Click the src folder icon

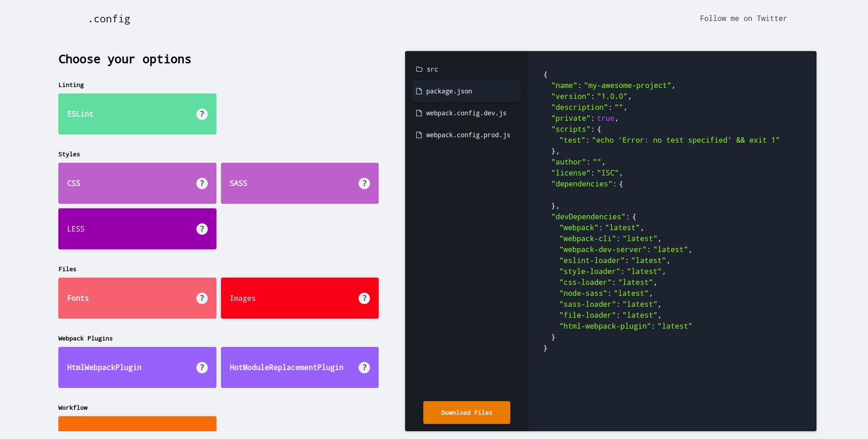(419, 69)
